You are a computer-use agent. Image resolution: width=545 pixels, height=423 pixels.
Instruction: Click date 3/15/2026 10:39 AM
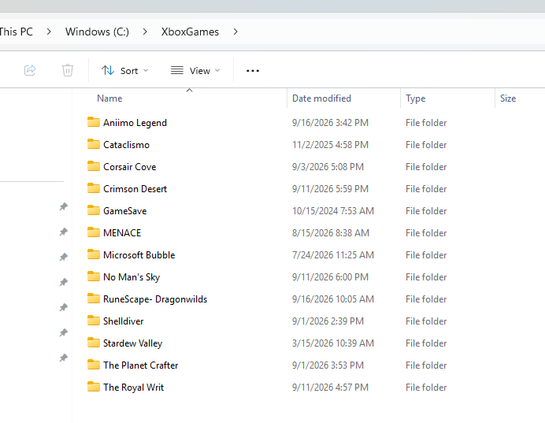pyautogui.click(x=333, y=343)
